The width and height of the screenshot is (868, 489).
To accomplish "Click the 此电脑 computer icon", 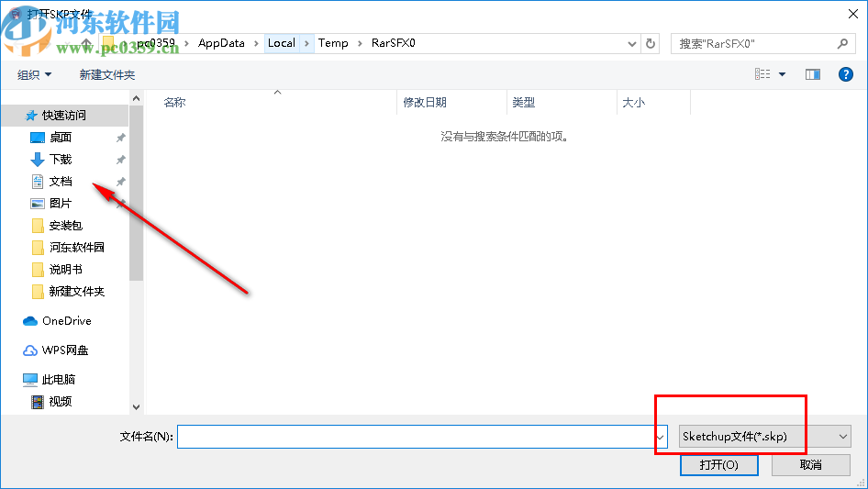I will [30, 379].
